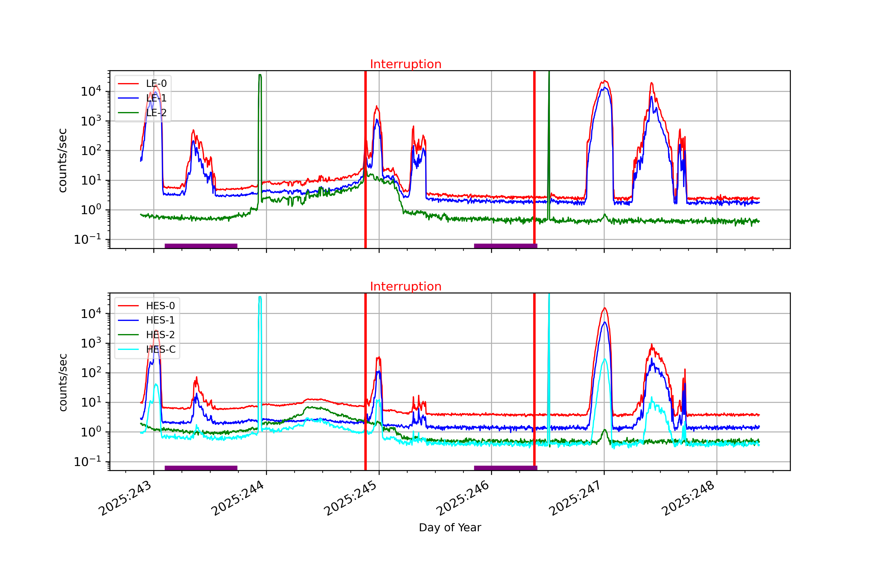The height and width of the screenshot is (588, 878).
Task: Click the HES-0 legend entry
Action: click(x=160, y=306)
